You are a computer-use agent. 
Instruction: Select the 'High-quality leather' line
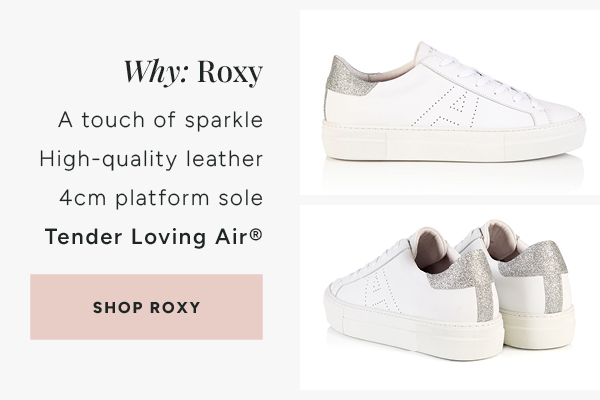151,159
